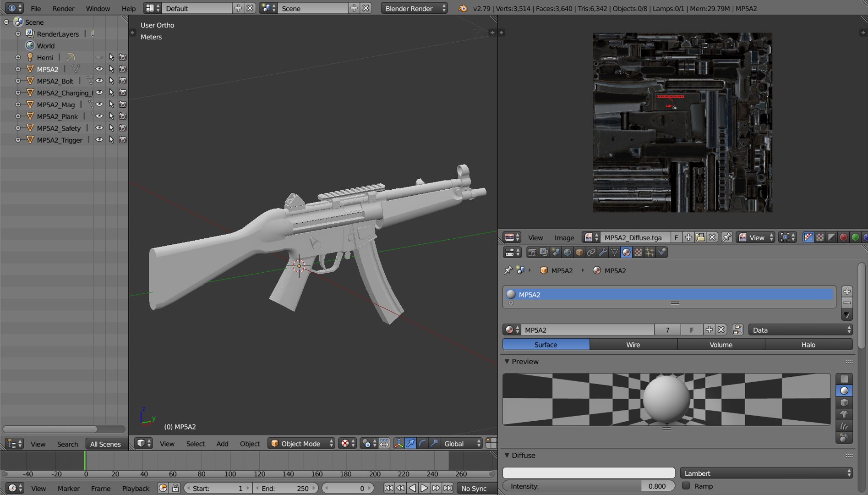Open the Texture properties checker icon
Screen dimensions: 868x495
point(638,252)
